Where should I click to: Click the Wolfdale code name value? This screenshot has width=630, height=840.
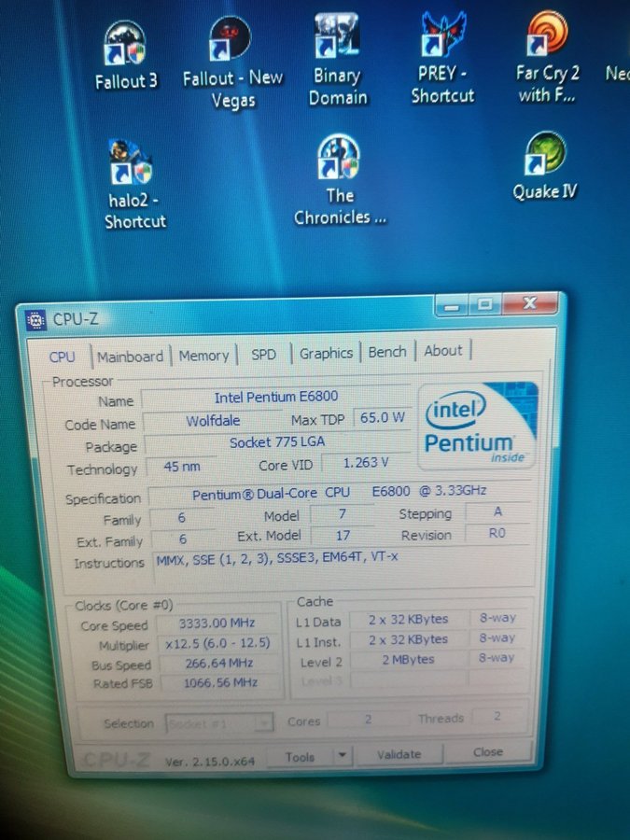click(213, 421)
